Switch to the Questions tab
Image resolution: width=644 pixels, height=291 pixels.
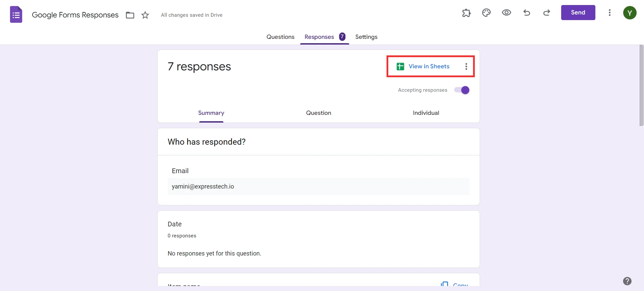[x=280, y=37]
